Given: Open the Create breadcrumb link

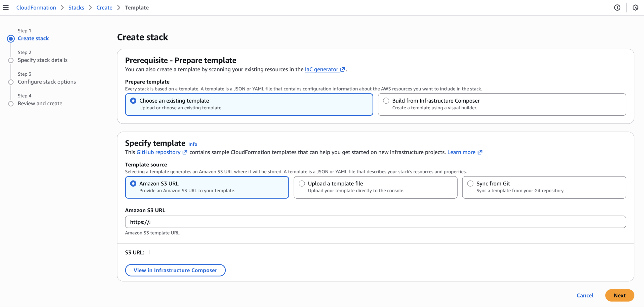Looking at the screenshot, I should [104, 8].
